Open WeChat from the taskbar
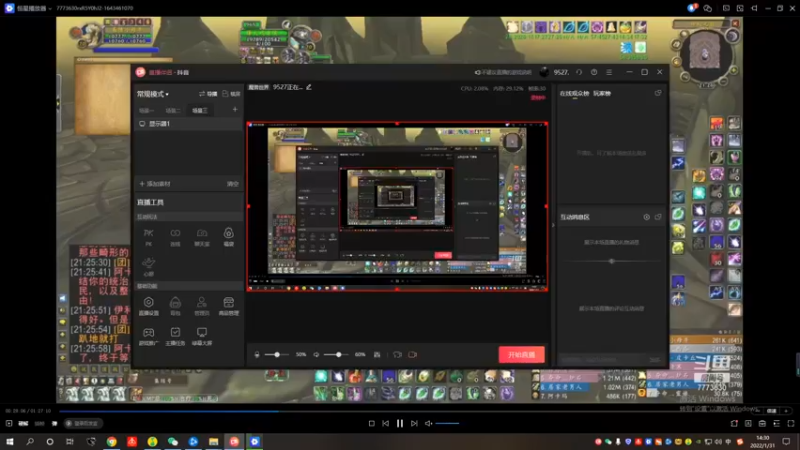 point(173,441)
